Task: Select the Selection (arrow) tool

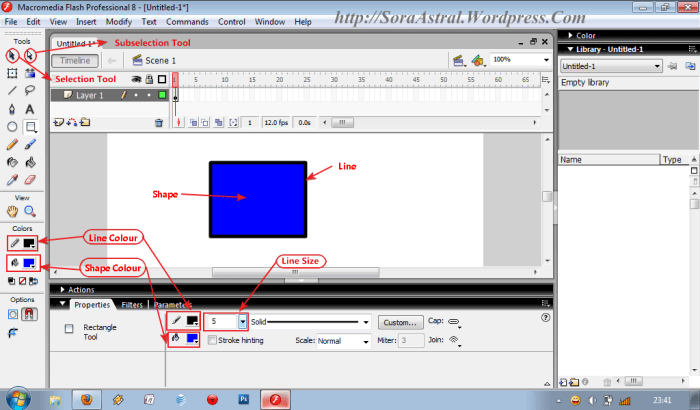Action: pyautogui.click(x=12, y=56)
